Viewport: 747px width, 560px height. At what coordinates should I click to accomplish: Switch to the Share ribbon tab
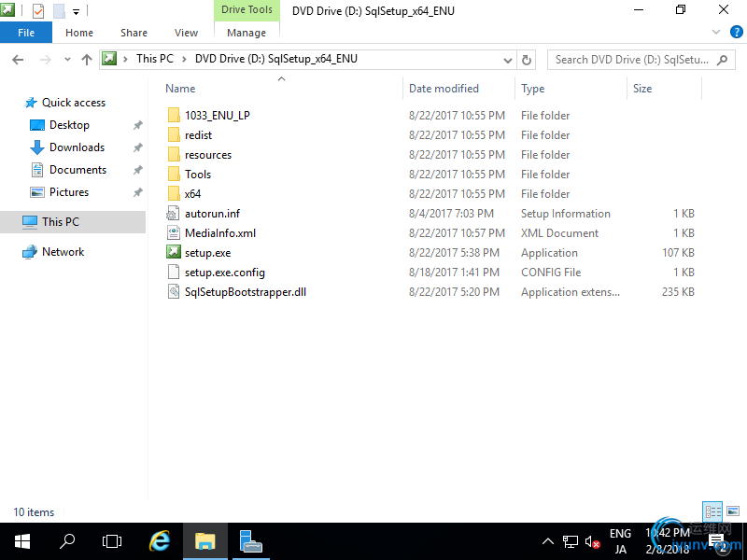click(x=134, y=33)
